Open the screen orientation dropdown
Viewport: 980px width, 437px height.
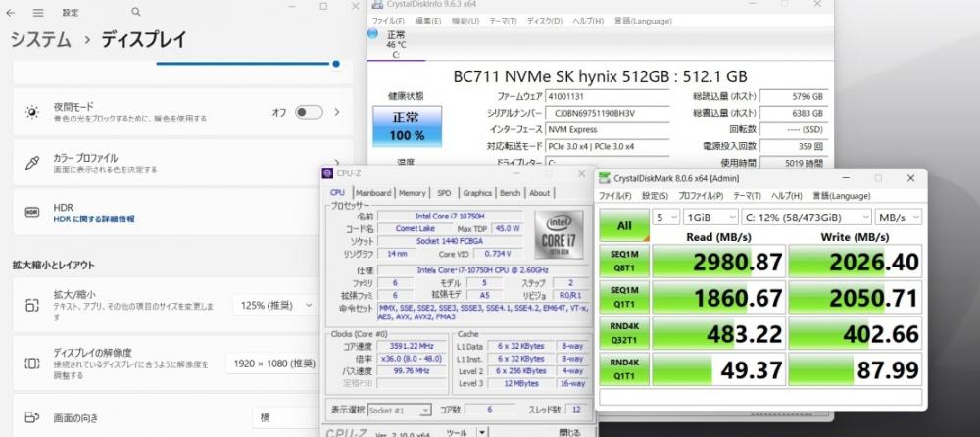(x=287, y=417)
